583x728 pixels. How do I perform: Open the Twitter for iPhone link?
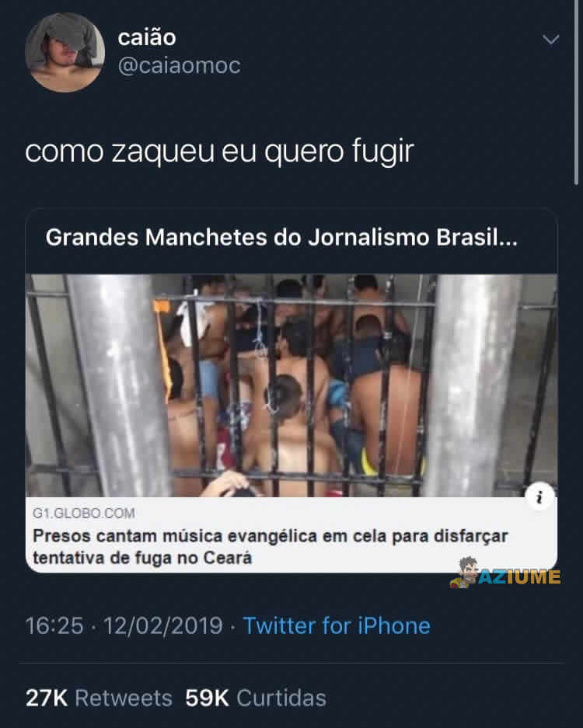337,625
